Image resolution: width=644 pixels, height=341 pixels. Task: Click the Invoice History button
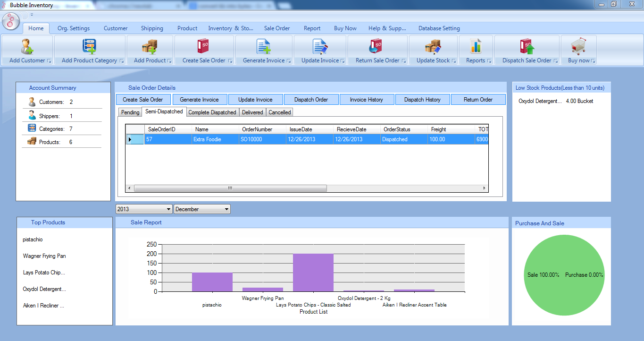pyautogui.click(x=366, y=100)
